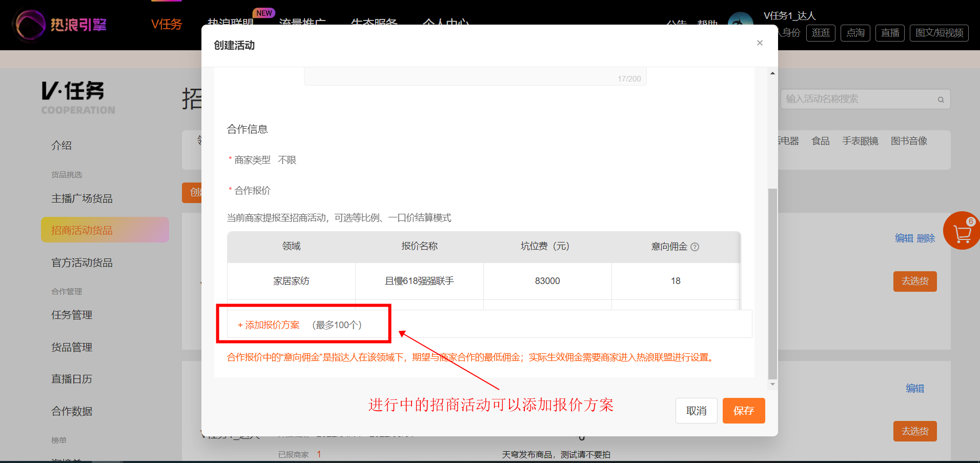Close the 创建活动 dialog with X
Viewport: 980px width, 463px height.
pyautogui.click(x=760, y=43)
